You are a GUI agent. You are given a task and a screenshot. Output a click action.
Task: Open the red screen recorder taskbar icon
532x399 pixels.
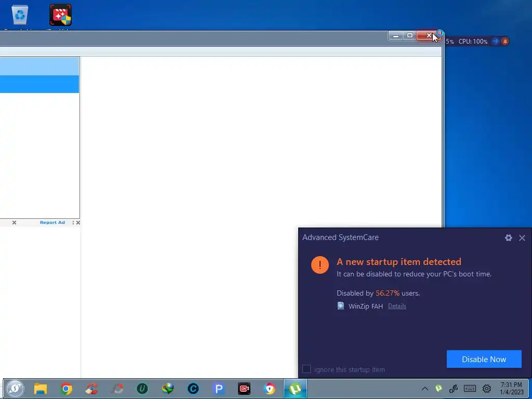(244, 389)
